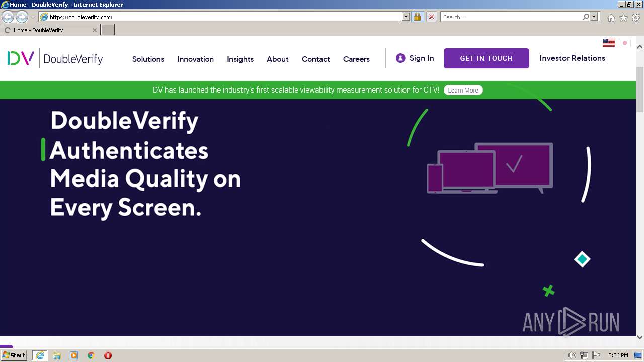
Task: Click the 2:36 PM clock
Action: [618, 355]
